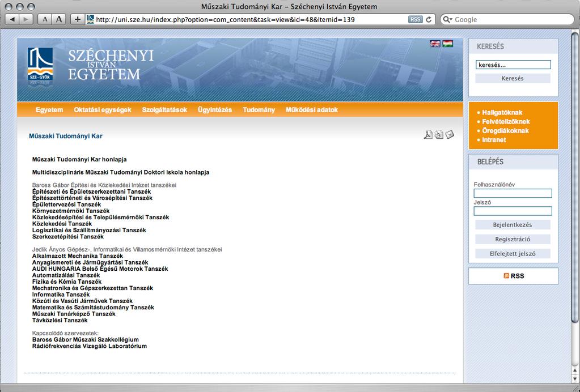The width and height of the screenshot is (580, 392).
Task: Open the Öregdiákoknak link
Action: point(505,131)
